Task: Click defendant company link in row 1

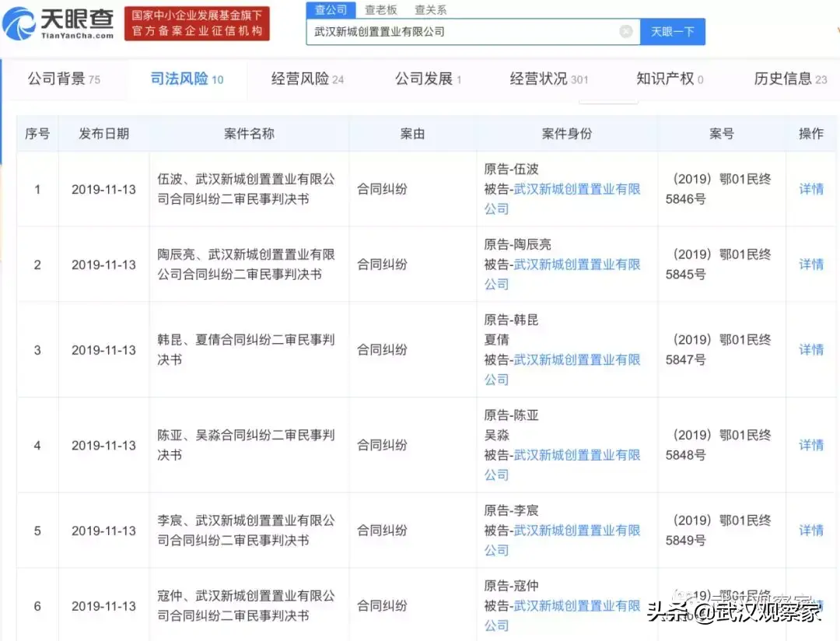Action: (562, 199)
